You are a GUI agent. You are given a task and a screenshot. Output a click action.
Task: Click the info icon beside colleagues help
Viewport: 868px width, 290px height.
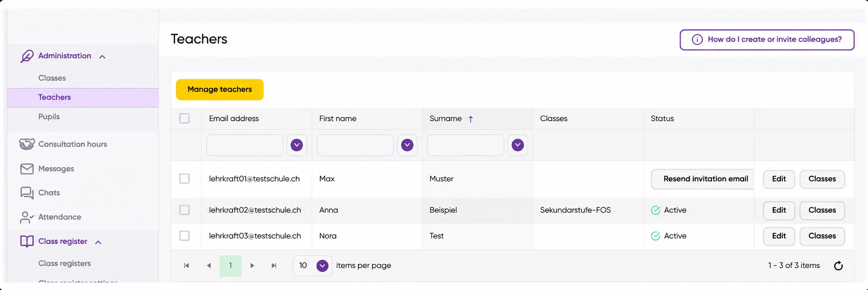coord(697,40)
